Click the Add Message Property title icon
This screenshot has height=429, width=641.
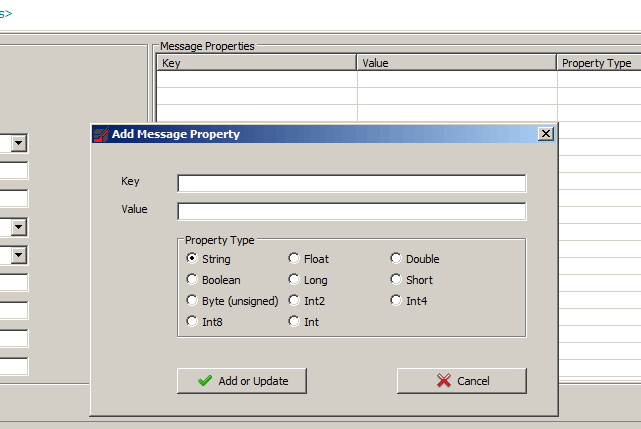pyautogui.click(x=100, y=134)
